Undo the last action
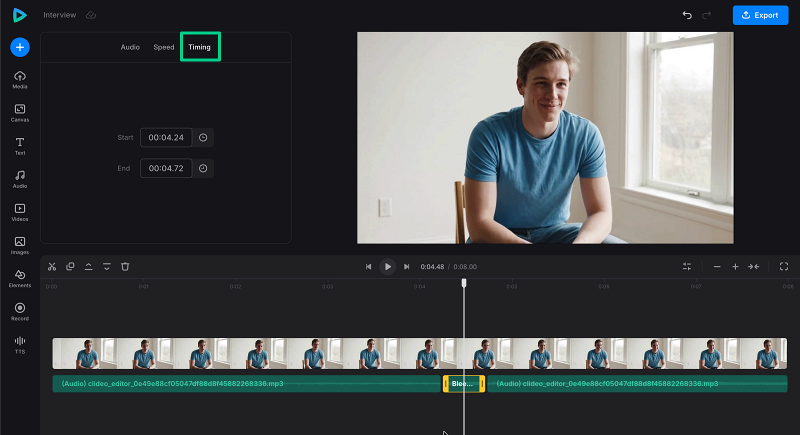This screenshot has width=800, height=435. click(686, 15)
